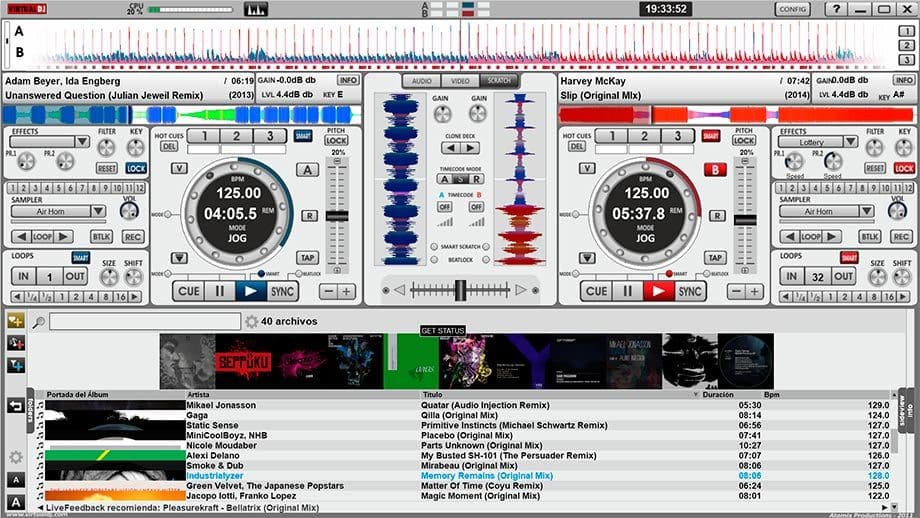
Task: Toggle SMART hot cues on deck B
Action: click(x=711, y=136)
